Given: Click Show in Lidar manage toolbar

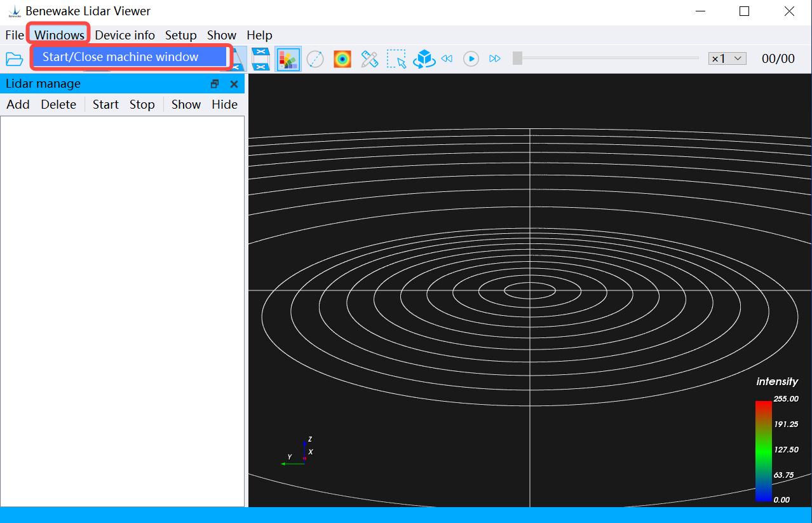Looking at the screenshot, I should tap(186, 104).
